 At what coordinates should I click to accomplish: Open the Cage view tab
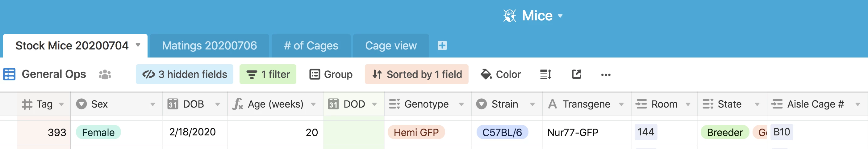pos(391,45)
